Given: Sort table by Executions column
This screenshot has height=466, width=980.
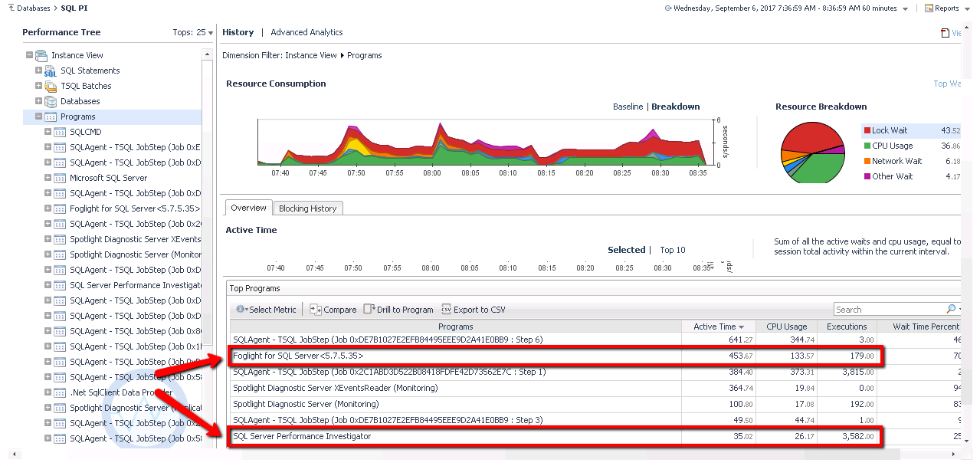Looking at the screenshot, I should [847, 327].
